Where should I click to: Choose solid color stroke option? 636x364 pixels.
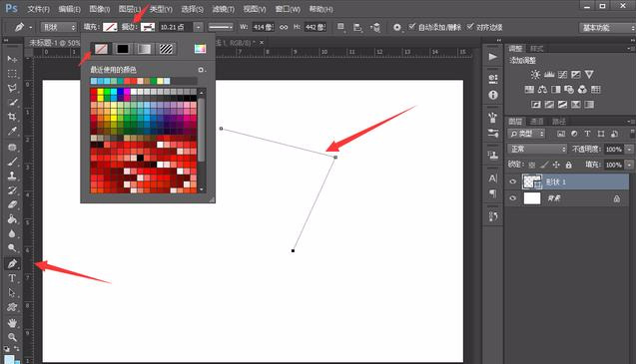pos(123,49)
